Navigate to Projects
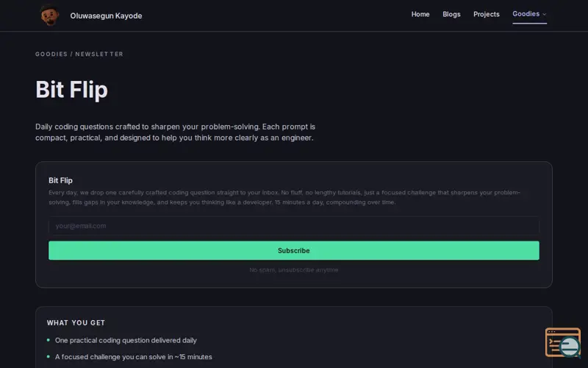Image resolution: width=588 pixels, height=368 pixels. [487, 14]
